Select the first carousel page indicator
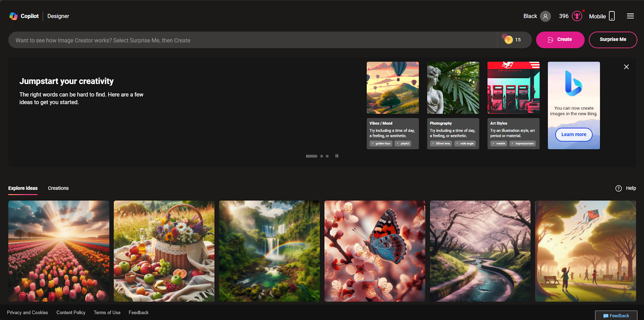 [312, 156]
